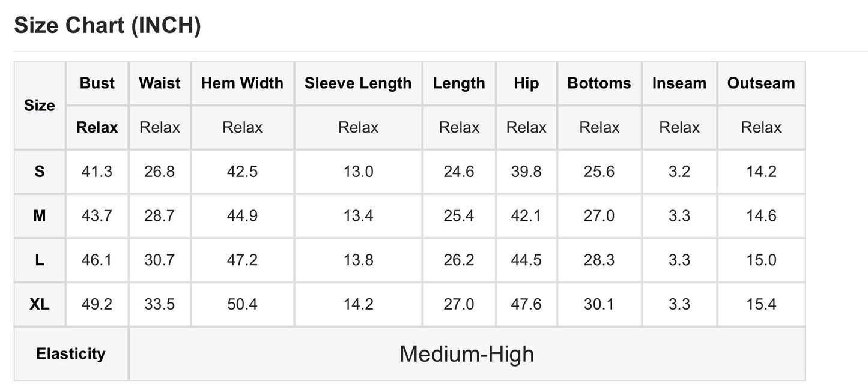Click hip value 47.6 for size XL

(526, 304)
